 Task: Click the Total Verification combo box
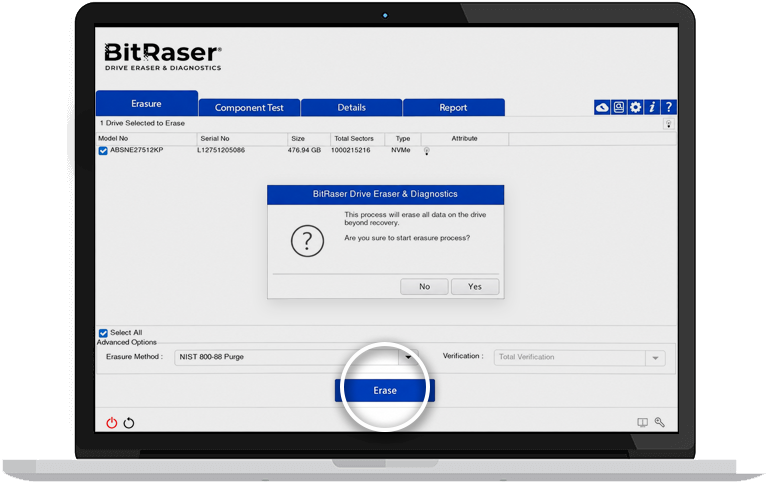[579, 358]
